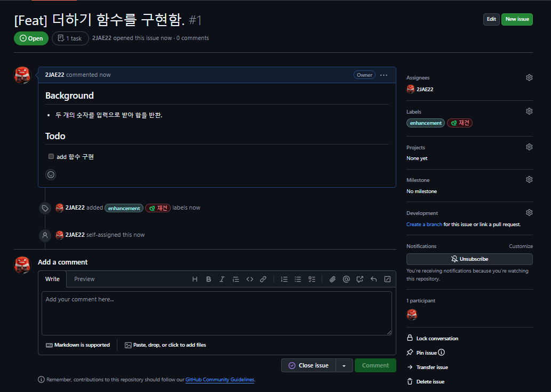Screen dimensions: 551x392
Task: Click the enhancement label in timeline
Action: 124,209
